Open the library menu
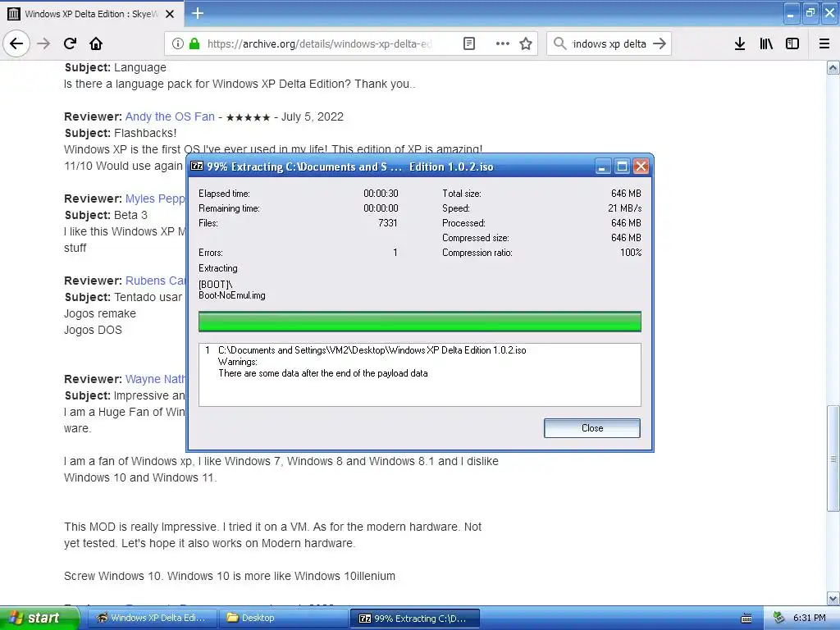Screen dimensions: 840x630 click(766, 43)
